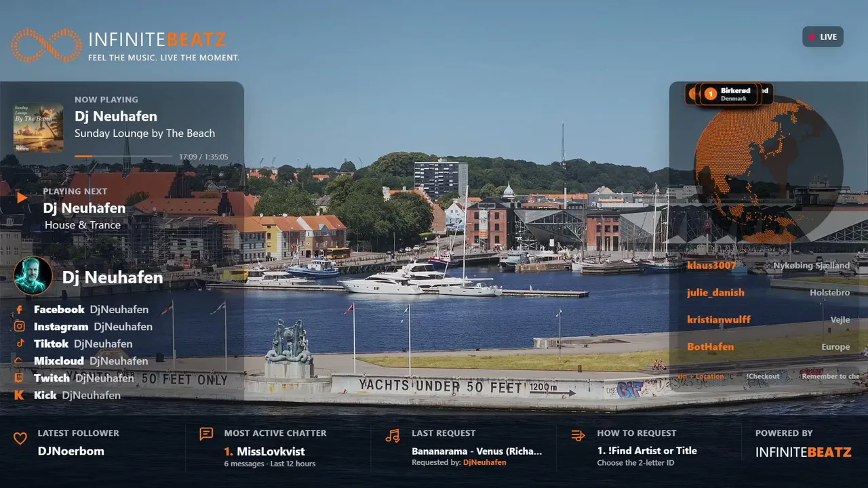Click the Facebook DjNeuhafen handle text
This screenshot has width=868, height=488.
tap(119, 310)
